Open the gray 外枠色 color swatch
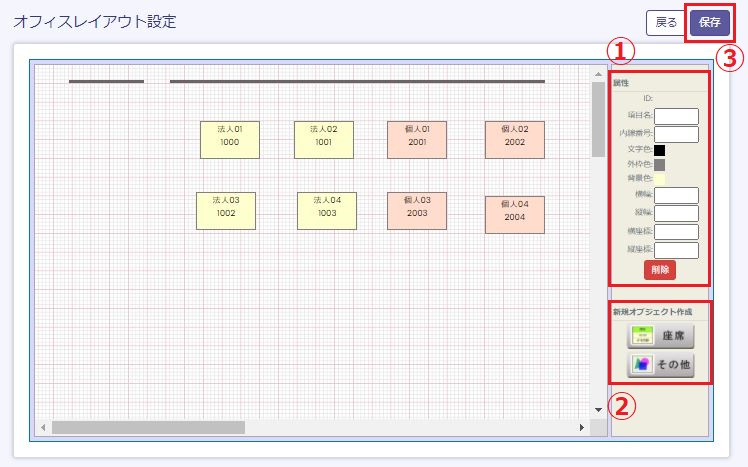The width and height of the screenshot is (748, 467). pyautogui.click(x=660, y=164)
